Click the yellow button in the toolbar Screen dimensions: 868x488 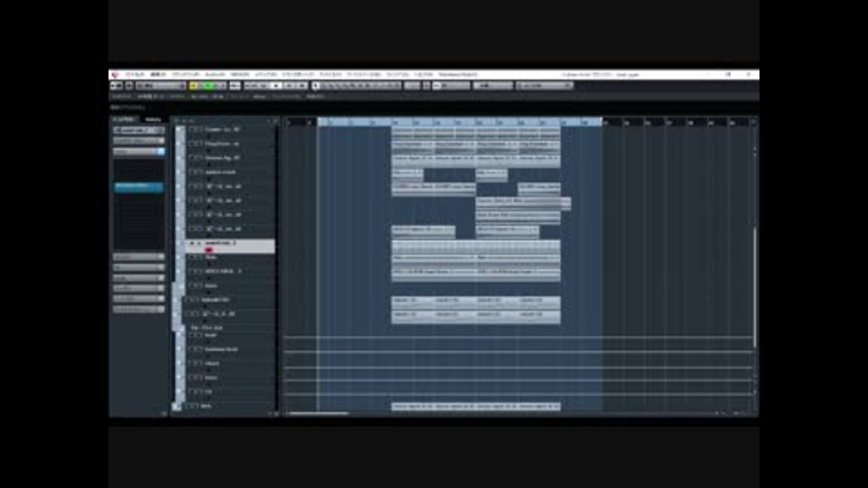193,85
